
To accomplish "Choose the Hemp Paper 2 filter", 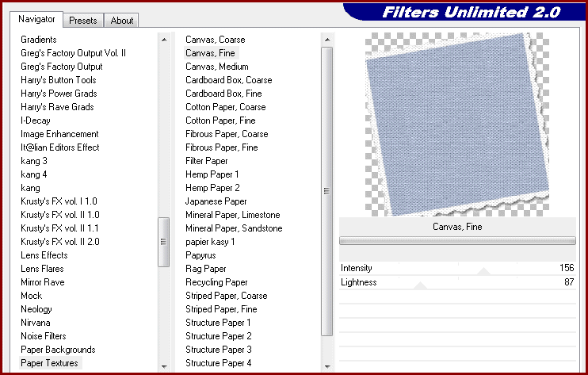I will [x=212, y=188].
